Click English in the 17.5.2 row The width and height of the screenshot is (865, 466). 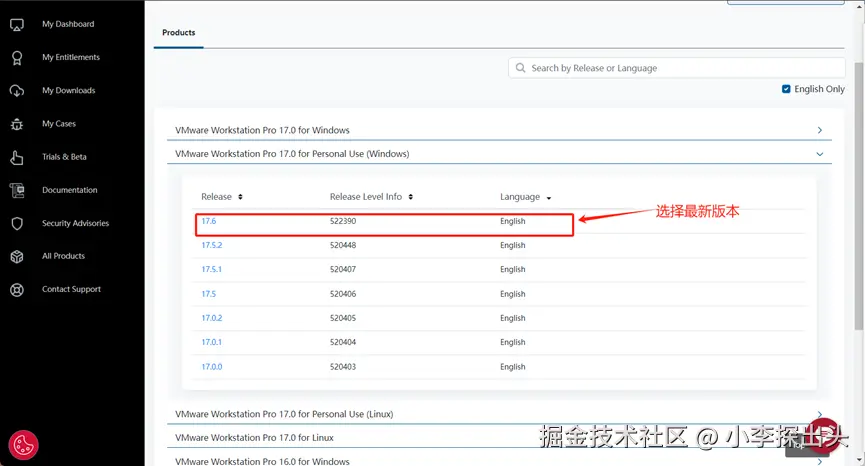point(512,245)
